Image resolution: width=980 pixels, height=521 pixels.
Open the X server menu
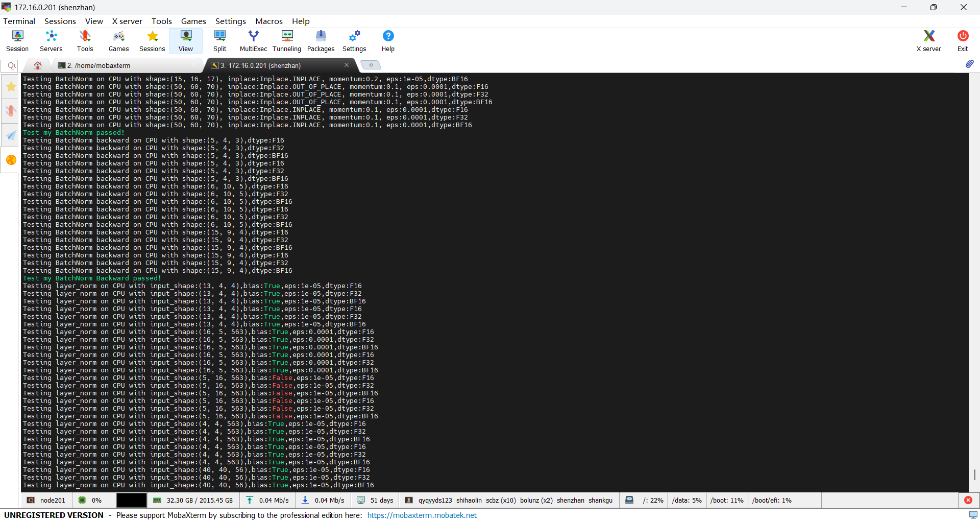(127, 21)
